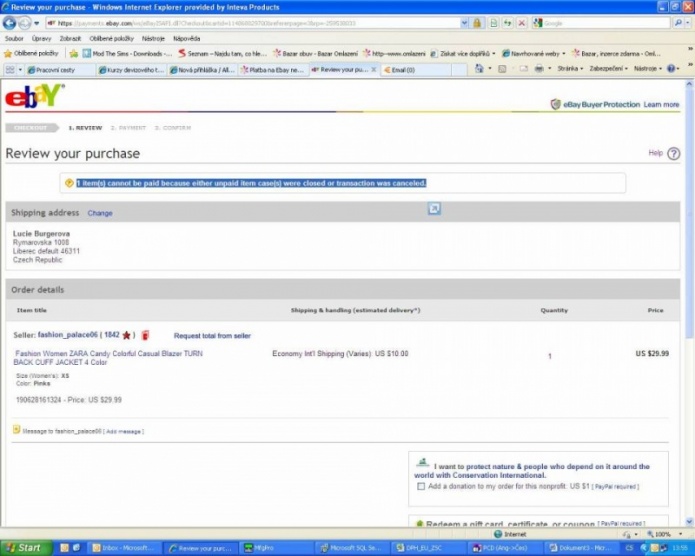
Task: Click the small blue icon below the warning
Action: pyautogui.click(x=434, y=208)
